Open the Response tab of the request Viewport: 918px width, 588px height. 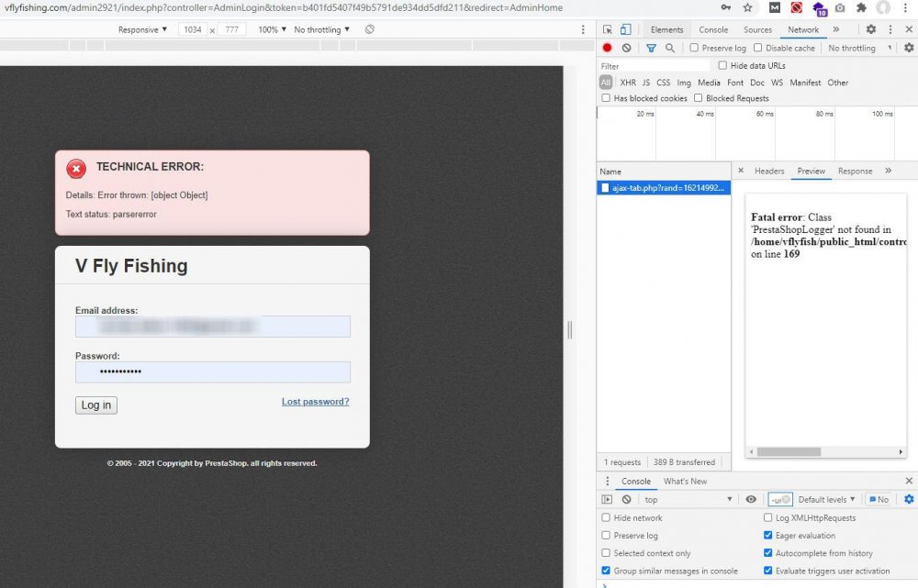point(855,171)
